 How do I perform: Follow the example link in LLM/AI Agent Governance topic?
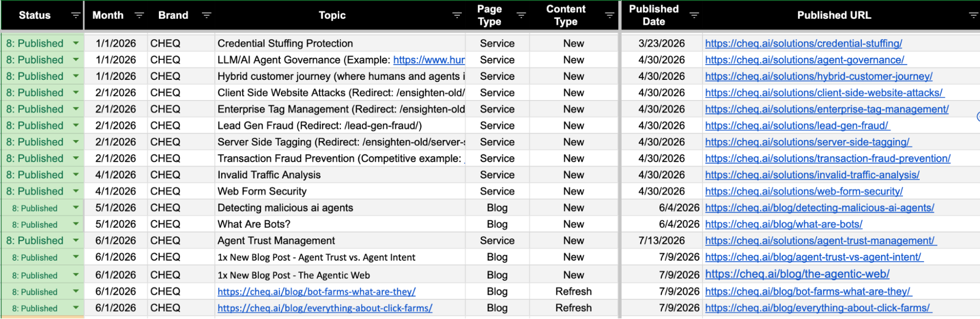coord(429,60)
